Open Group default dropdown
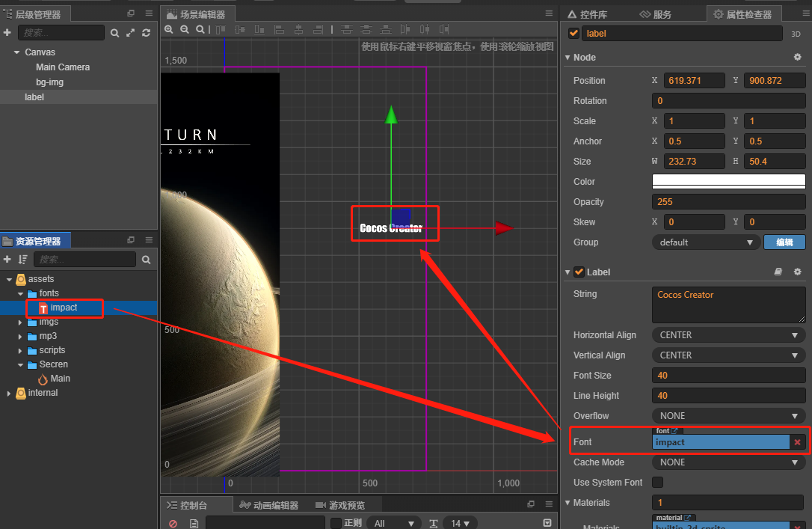The width and height of the screenshot is (812, 529). (x=706, y=242)
